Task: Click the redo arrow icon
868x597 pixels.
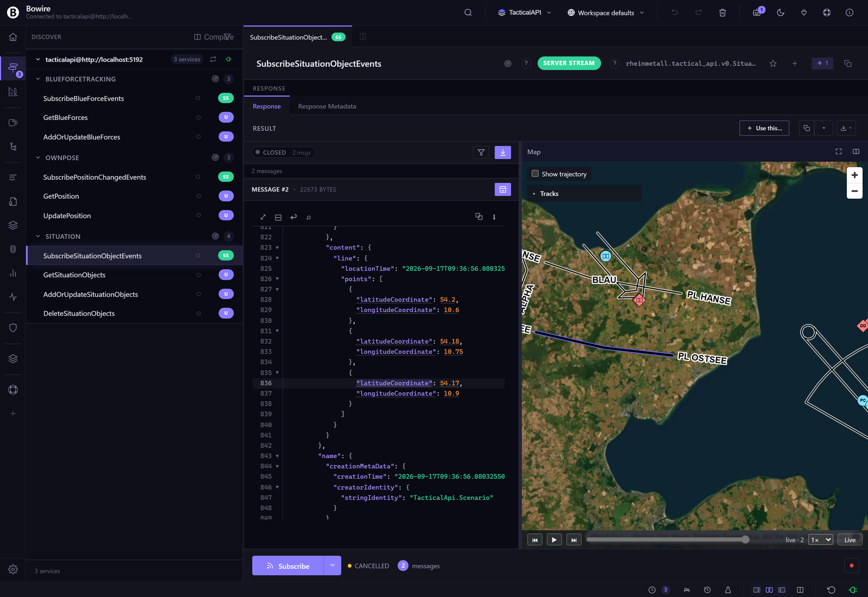Action: [x=699, y=12]
